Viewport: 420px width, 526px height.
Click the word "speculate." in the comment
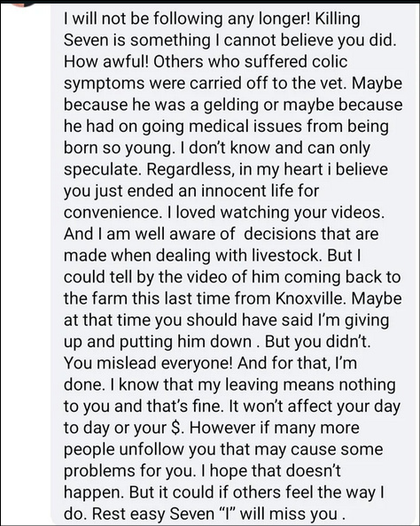(103, 169)
